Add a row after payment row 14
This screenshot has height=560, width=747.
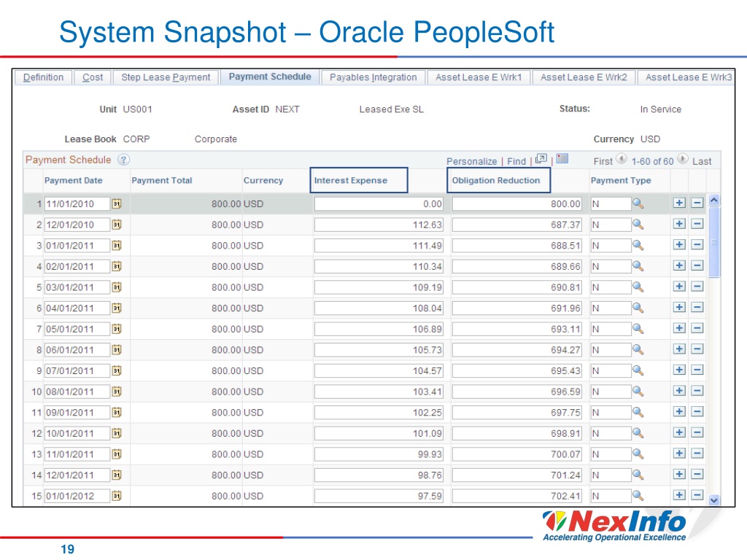pos(679,474)
